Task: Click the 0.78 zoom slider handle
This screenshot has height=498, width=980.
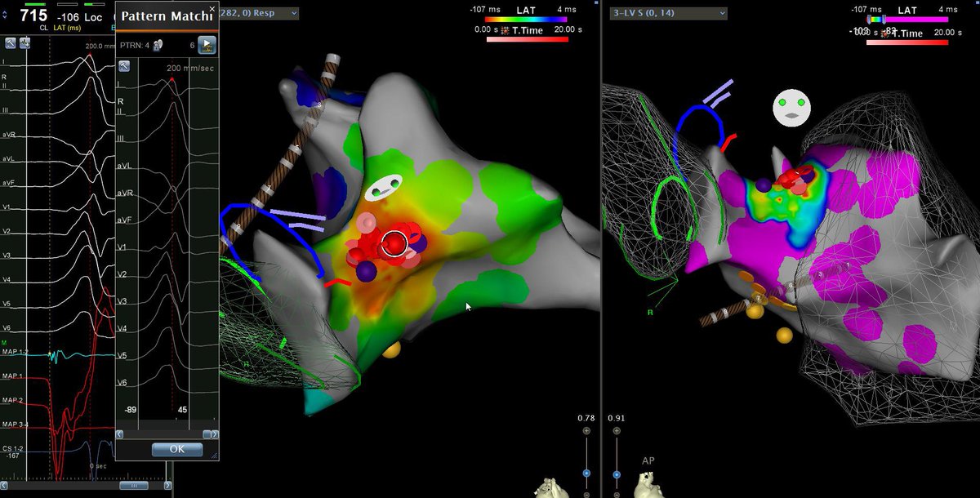Action: tap(586, 473)
